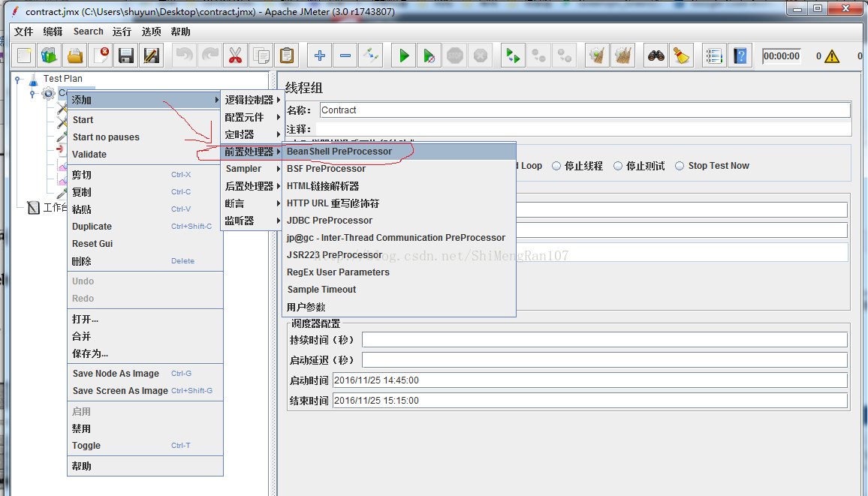
Task: Click the 名称 field containing Contract
Action: (585, 110)
